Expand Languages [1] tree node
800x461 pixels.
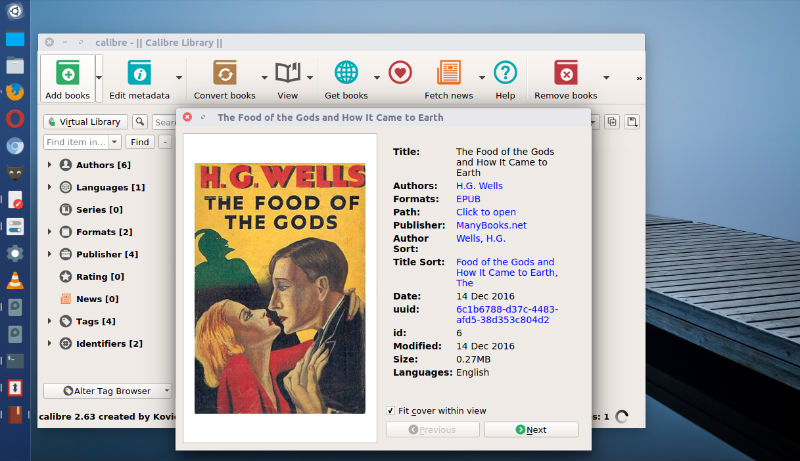point(49,187)
